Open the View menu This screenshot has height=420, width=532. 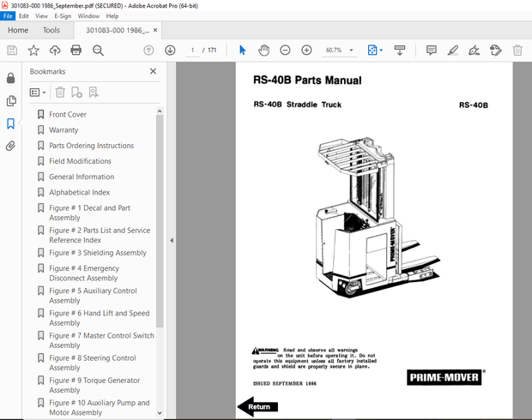[x=41, y=16]
